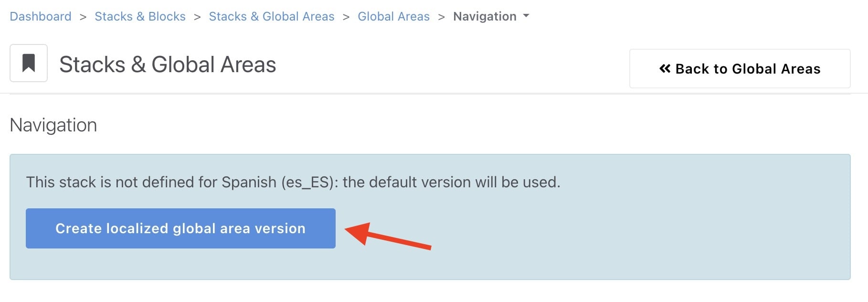Click the es_ES locale code in the notice
Image resolution: width=868 pixels, height=302 pixels.
point(307,182)
